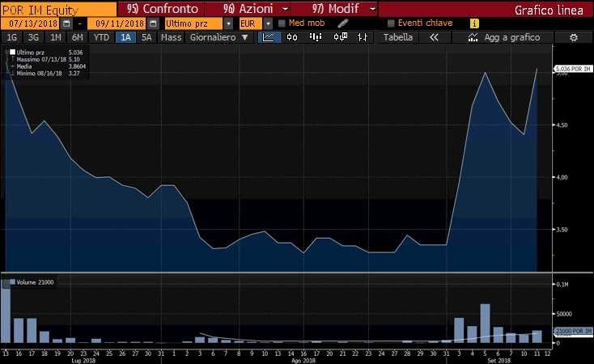Select the 3G time range tab
594x364 pixels.
(x=34, y=37)
